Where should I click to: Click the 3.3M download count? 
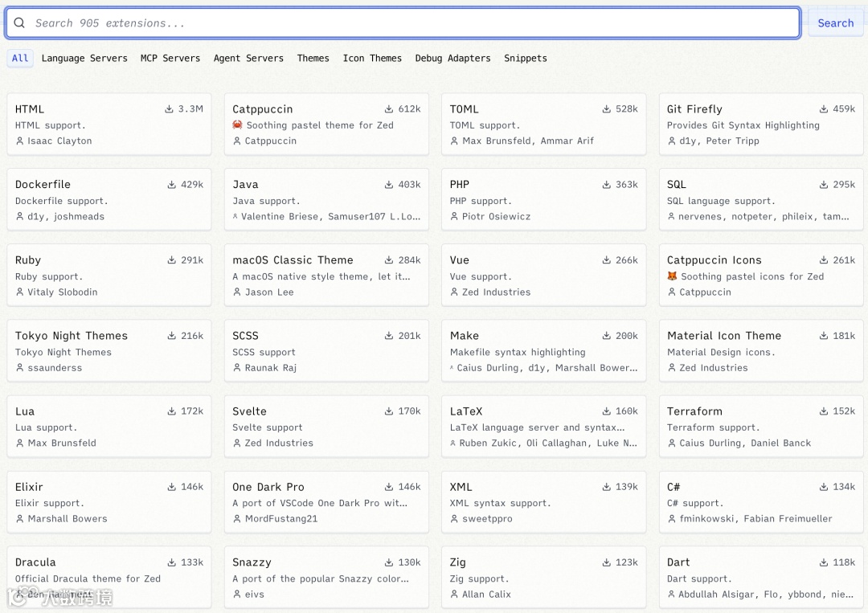point(190,109)
